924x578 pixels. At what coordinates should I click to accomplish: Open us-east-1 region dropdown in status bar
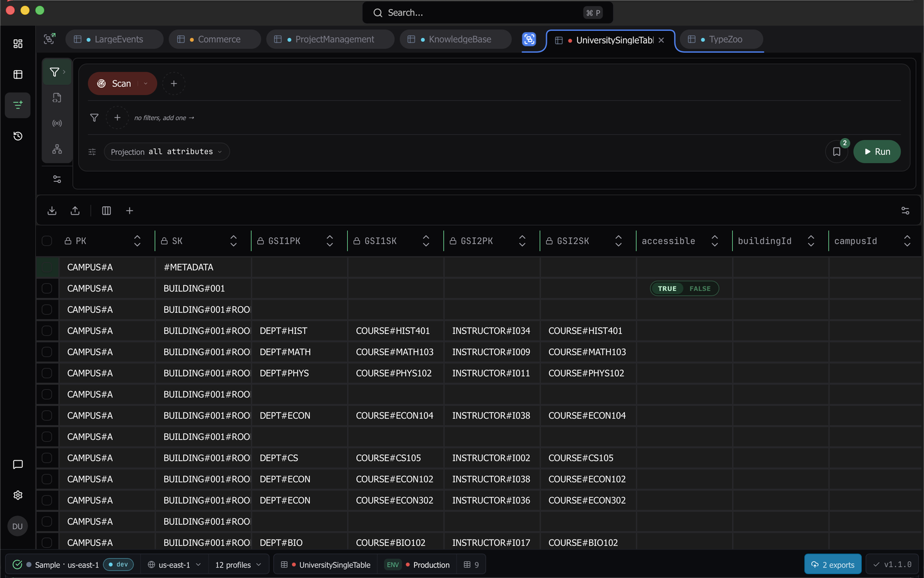(175, 565)
